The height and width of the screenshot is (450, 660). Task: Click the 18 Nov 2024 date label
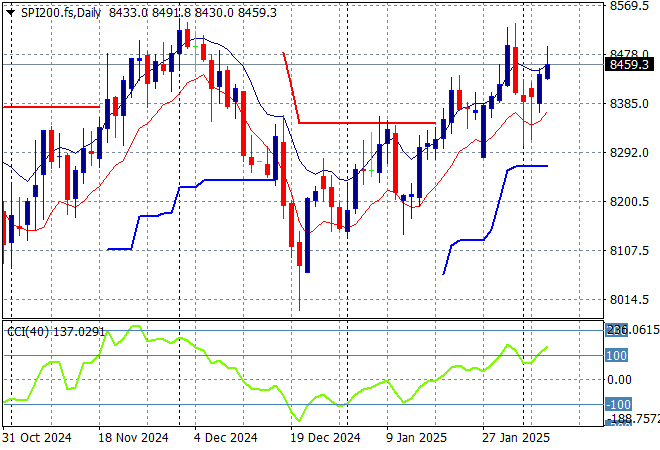pyautogui.click(x=133, y=438)
